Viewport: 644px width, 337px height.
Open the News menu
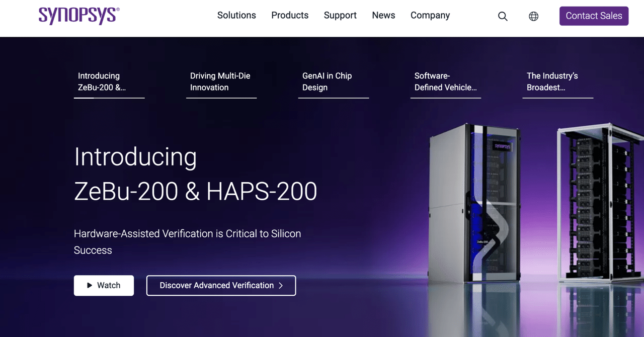pos(383,15)
